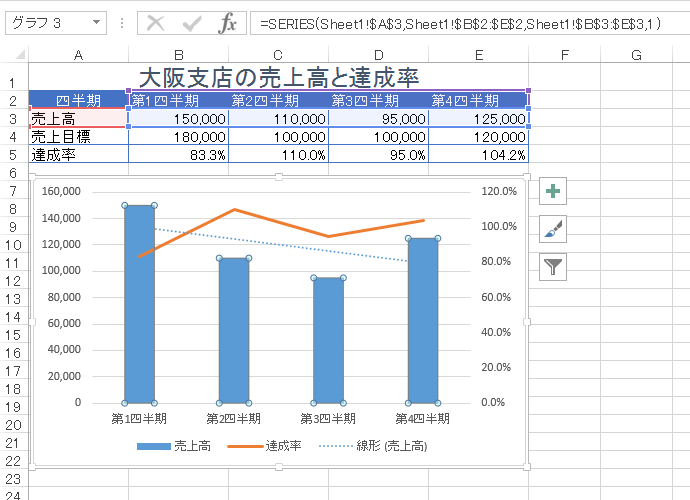
Task: Click the title cell 大阪支店の売上高と達成率
Action: (x=279, y=78)
